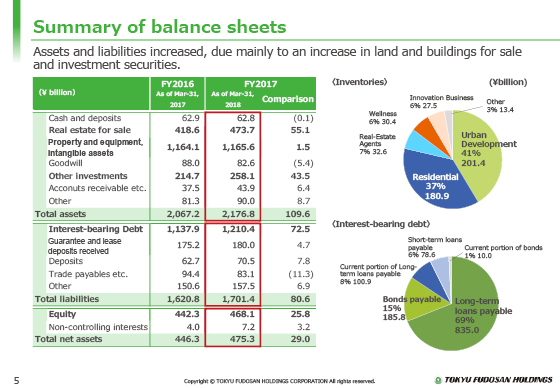Click the 'Guarantee and lease deposits received' label

[85, 246]
